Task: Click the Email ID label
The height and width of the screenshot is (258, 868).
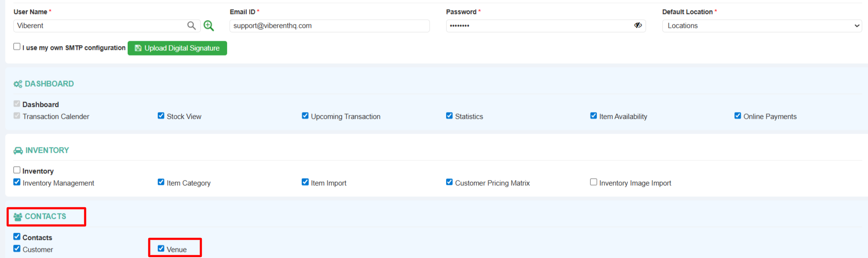Action: pos(242,12)
